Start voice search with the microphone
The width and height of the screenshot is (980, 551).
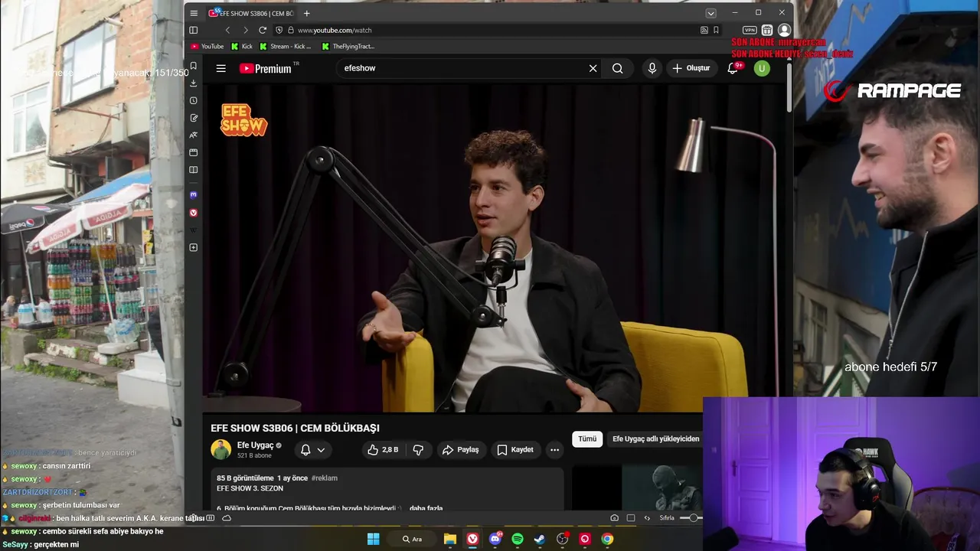(x=652, y=68)
